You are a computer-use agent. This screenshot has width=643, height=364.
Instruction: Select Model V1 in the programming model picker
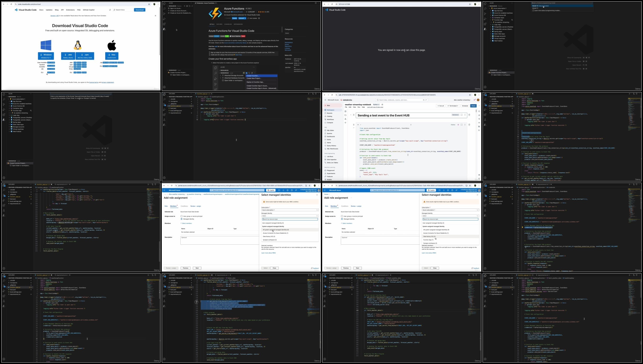[x=562, y=8]
